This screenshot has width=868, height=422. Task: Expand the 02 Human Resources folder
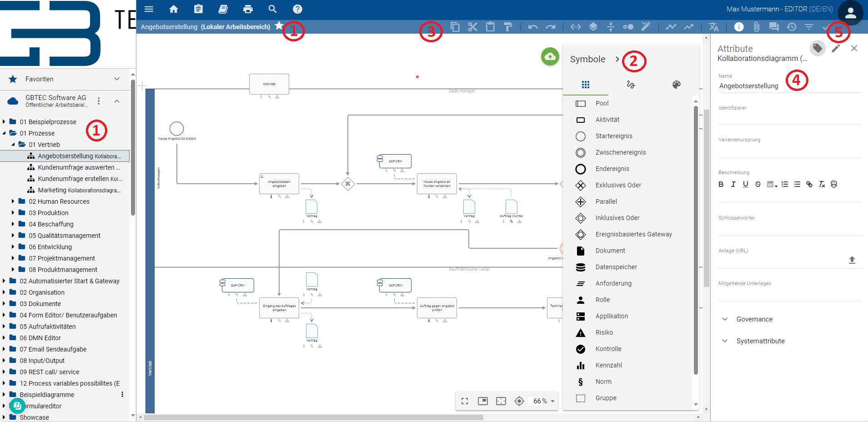click(x=13, y=201)
